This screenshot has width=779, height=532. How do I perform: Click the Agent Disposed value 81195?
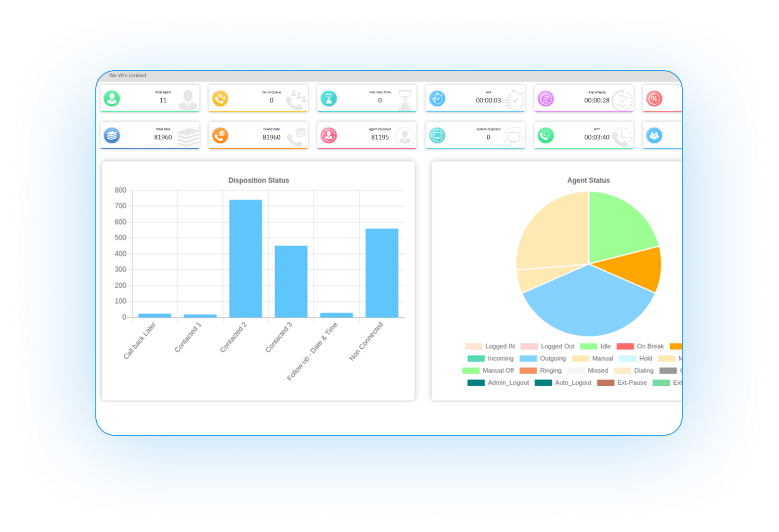coord(380,137)
